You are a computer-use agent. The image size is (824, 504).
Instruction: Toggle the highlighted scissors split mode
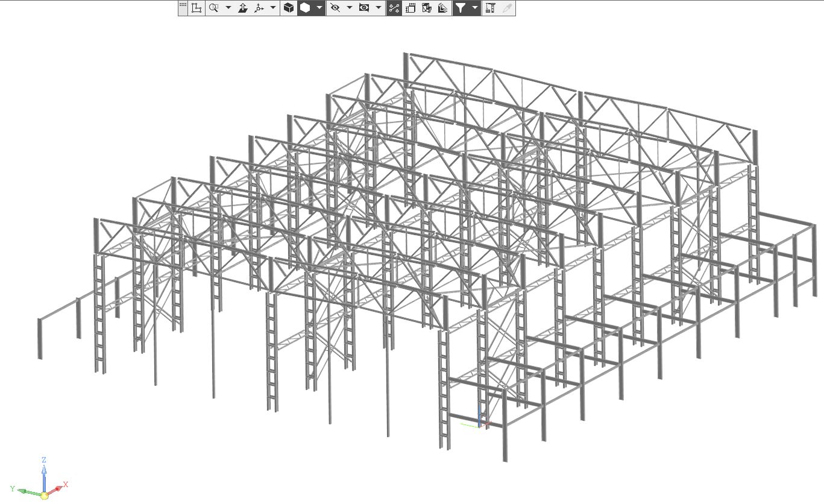tap(395, 8)
